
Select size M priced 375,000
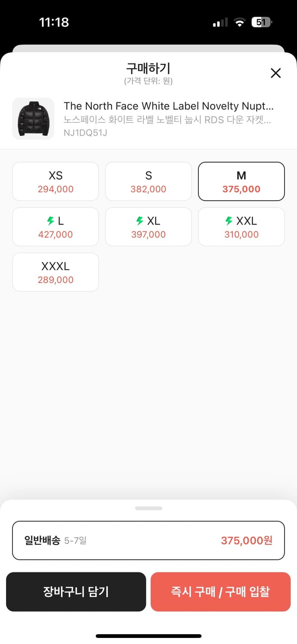pos(241,182)
